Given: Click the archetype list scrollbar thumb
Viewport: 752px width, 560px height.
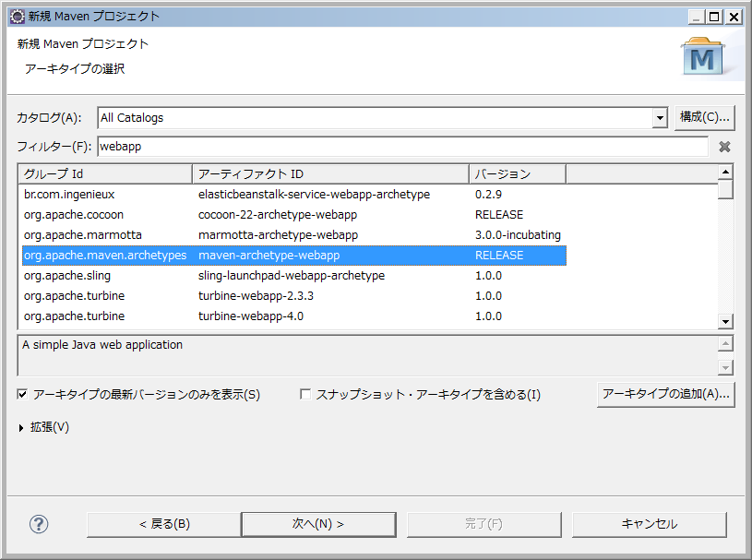Looking at the screenshot, I should click(x=725, y=189).
